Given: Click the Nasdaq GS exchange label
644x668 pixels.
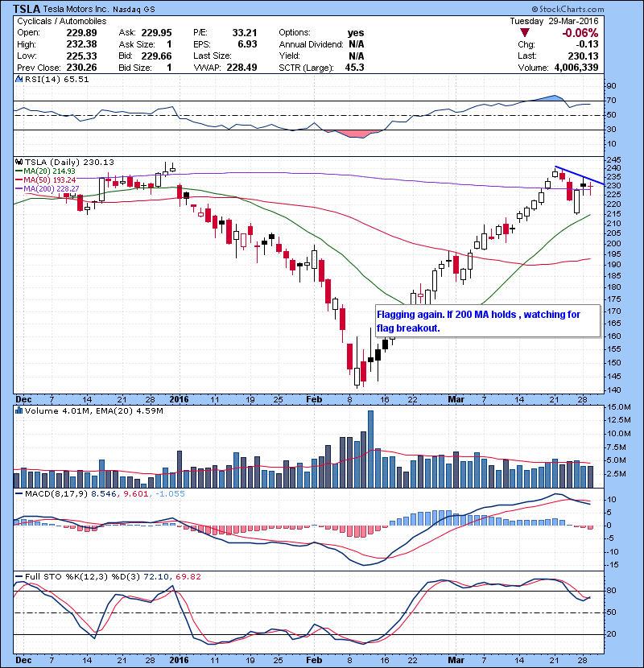Looking at the screenshot, I should (x=134, y=10).
